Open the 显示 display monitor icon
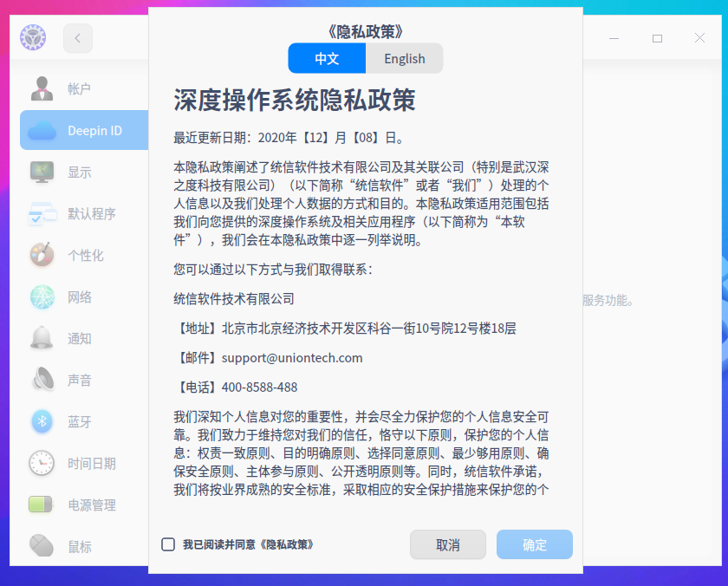This screenshot has height=586, width=728. coord(42,172)
